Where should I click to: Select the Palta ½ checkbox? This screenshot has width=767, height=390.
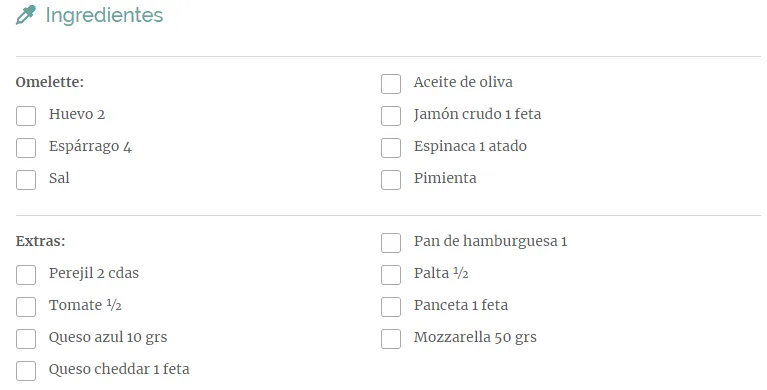[391, 275]
